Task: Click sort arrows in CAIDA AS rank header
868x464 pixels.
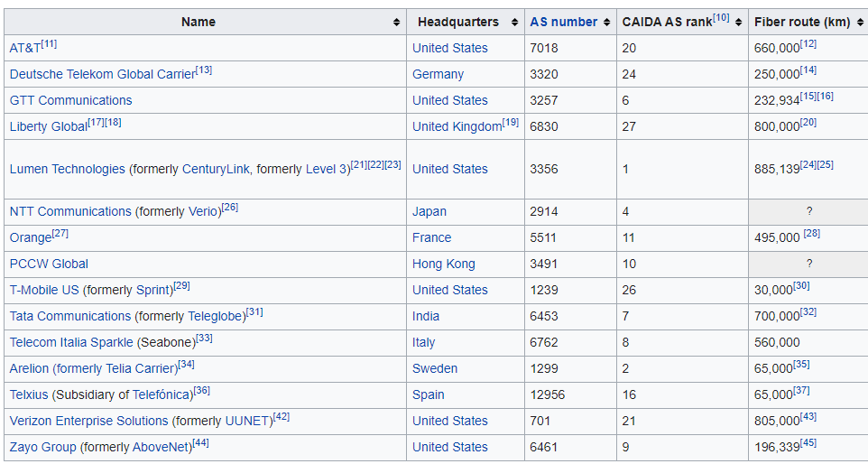Action: tap(738, 23)
